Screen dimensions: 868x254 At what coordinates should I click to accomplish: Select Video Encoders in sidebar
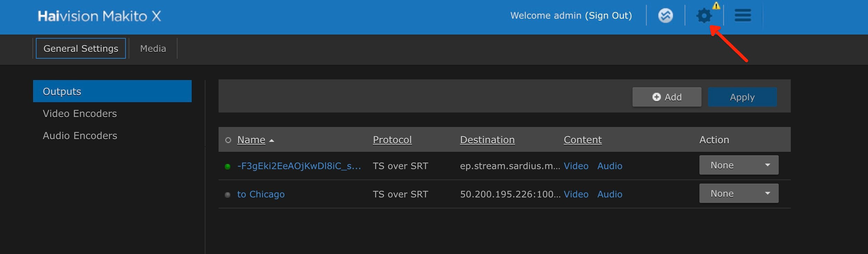point(80,114)
